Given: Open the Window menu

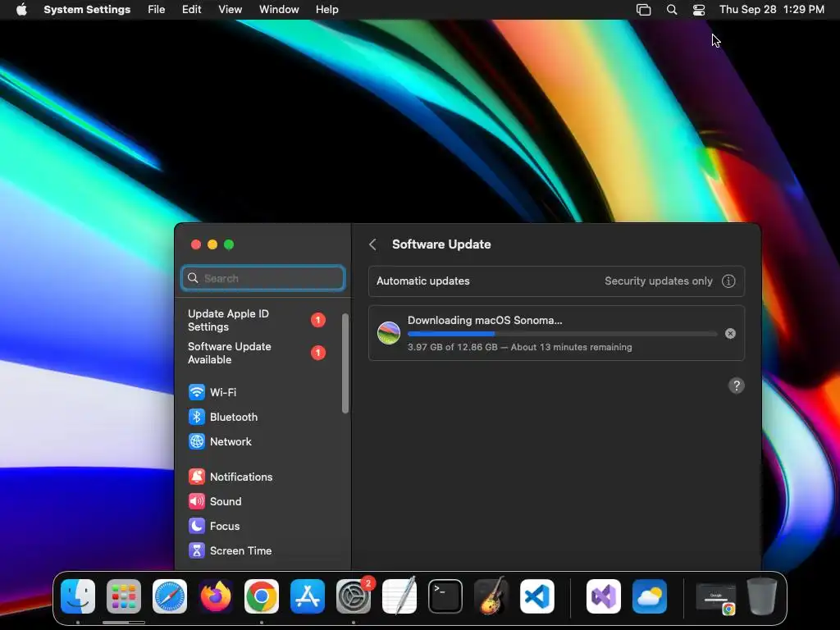Looking at the screenshot, I should click(x=279, y=10).
